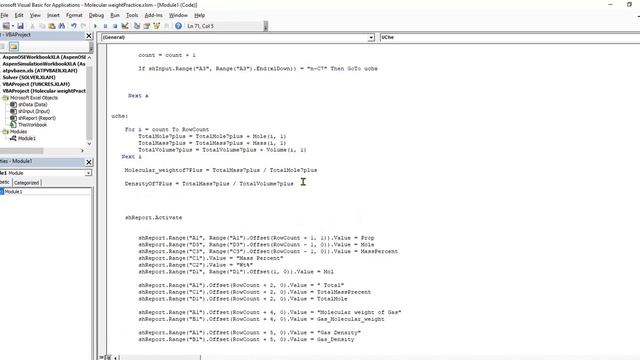Open the (General) object dropdown
Viewport: 640px width, 360px height.
tap(371, 37)
